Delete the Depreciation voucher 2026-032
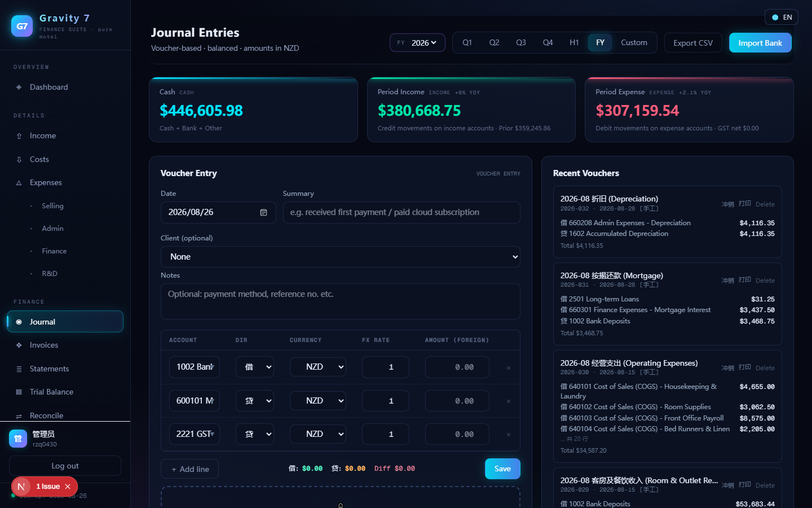Screen dimensions: 812x508 pos(765,204)
